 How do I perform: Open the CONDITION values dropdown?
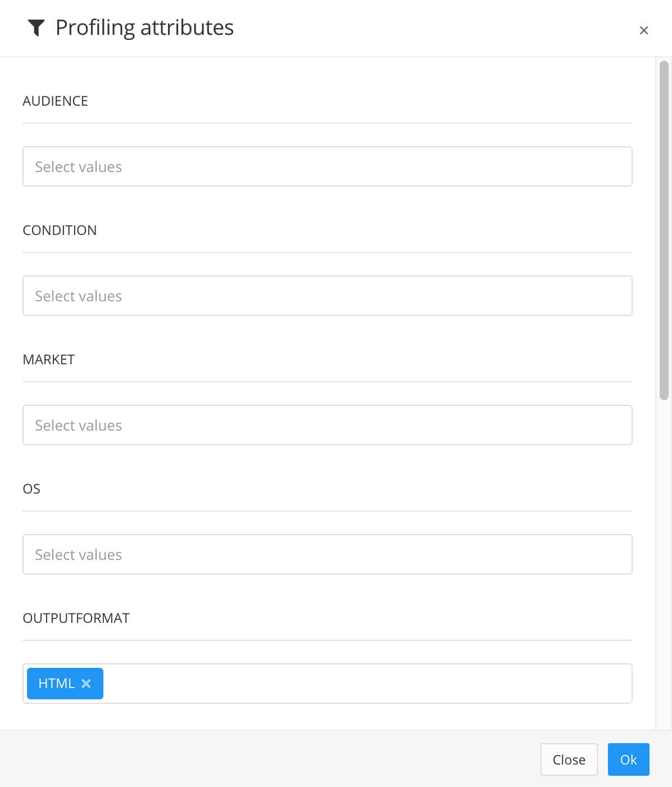(328, 295)
